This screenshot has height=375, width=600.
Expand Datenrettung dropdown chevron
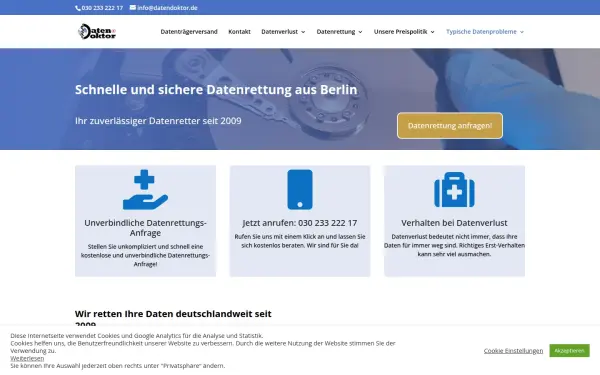(360, 32)
